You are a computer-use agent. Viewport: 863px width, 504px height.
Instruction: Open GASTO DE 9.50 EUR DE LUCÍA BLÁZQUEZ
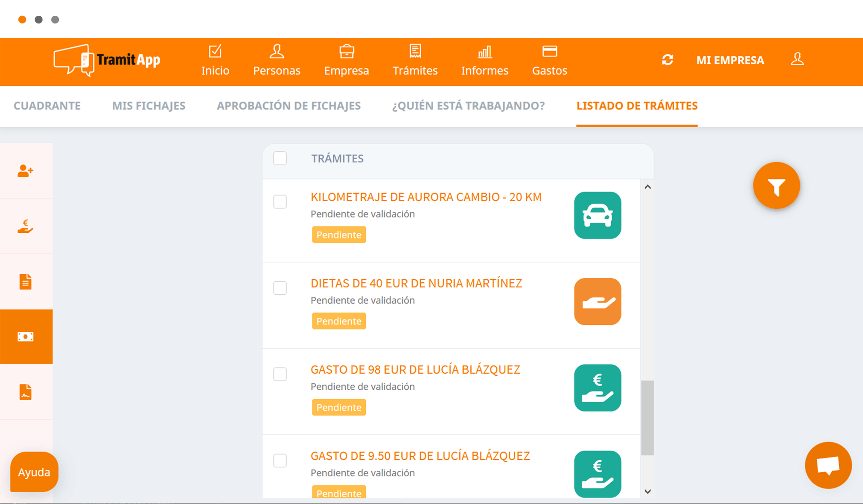[420, 456]
